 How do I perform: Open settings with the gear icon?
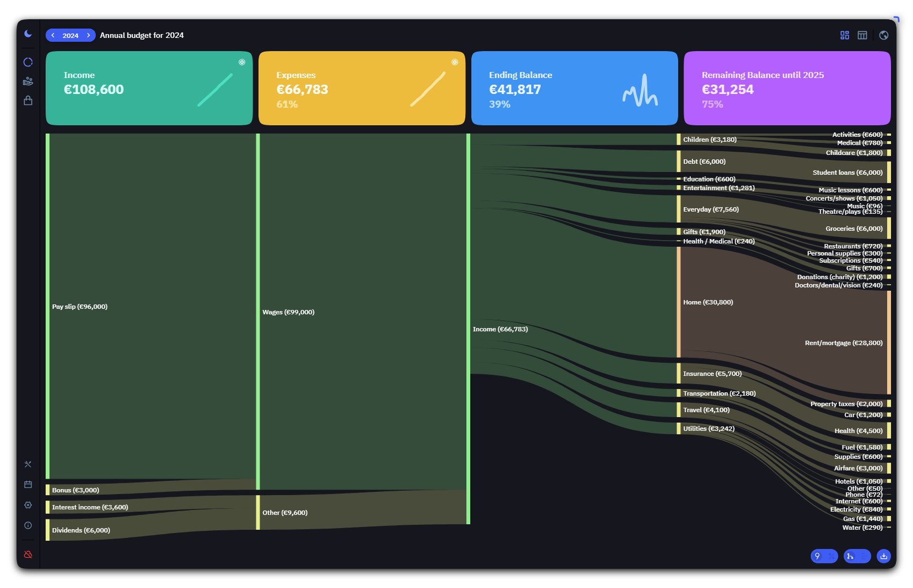click(x=28, y=505)
